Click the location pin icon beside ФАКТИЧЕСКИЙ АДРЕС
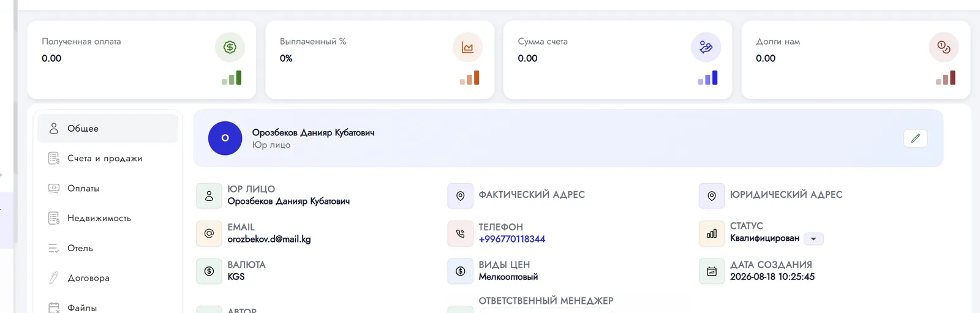 [461, 196]
